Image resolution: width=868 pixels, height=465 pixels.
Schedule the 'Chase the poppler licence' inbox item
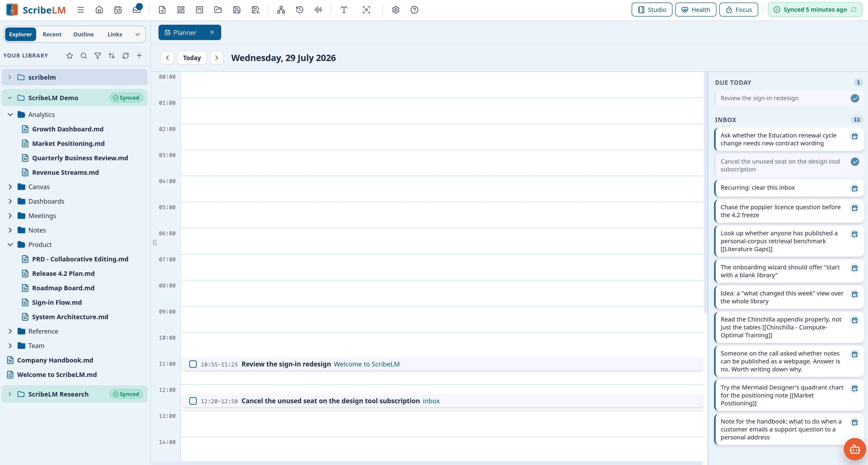coord(854,208)
